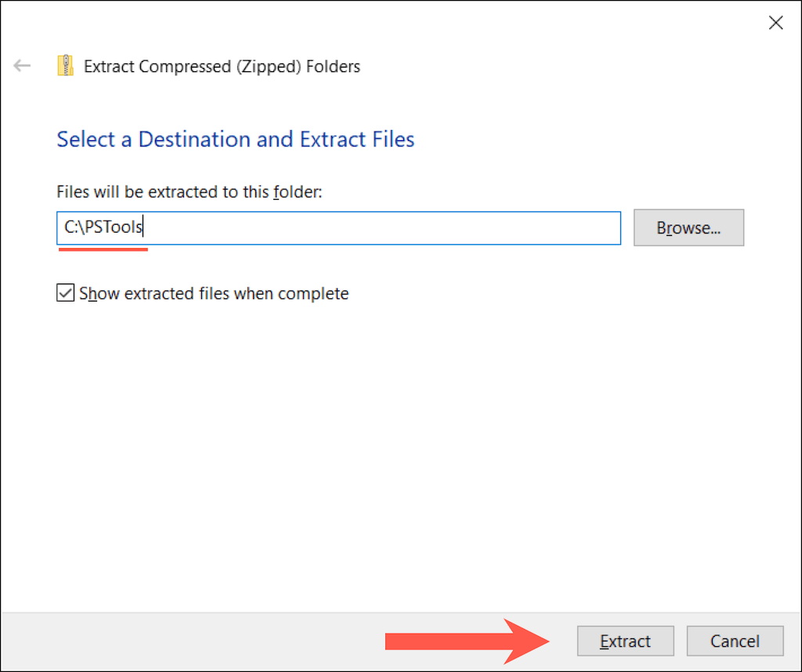Click the left-pointing navigation arrow
The image size is (802, 672).
(x=21, y=66)
